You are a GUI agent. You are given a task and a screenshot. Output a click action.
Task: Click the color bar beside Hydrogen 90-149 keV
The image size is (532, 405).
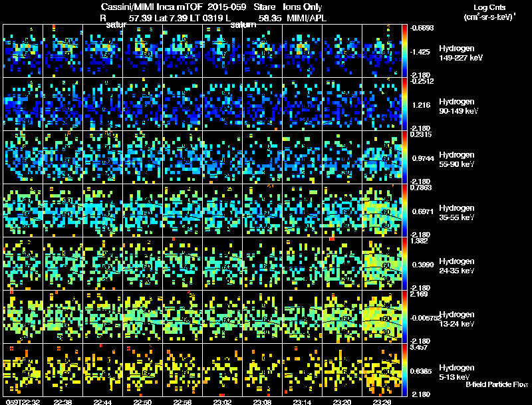pyautogui.click(x=404, y=104)
